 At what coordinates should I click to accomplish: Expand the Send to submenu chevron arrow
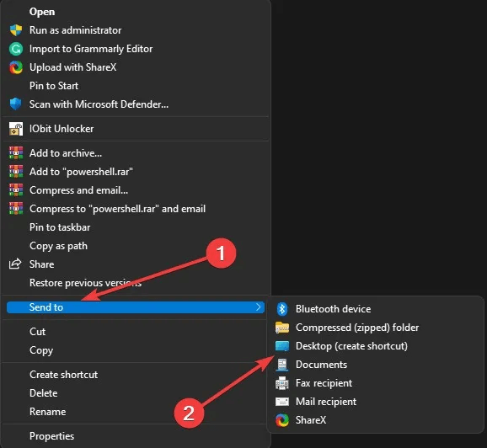258,307
